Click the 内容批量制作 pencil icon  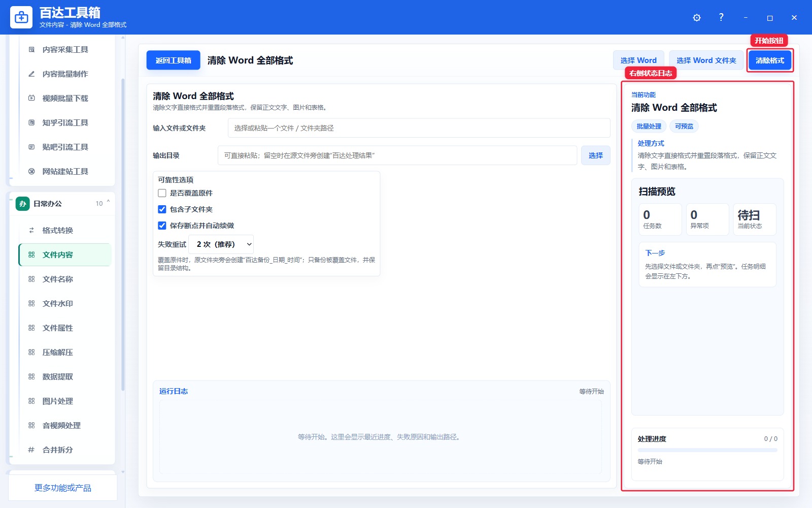tap(31, 74)
